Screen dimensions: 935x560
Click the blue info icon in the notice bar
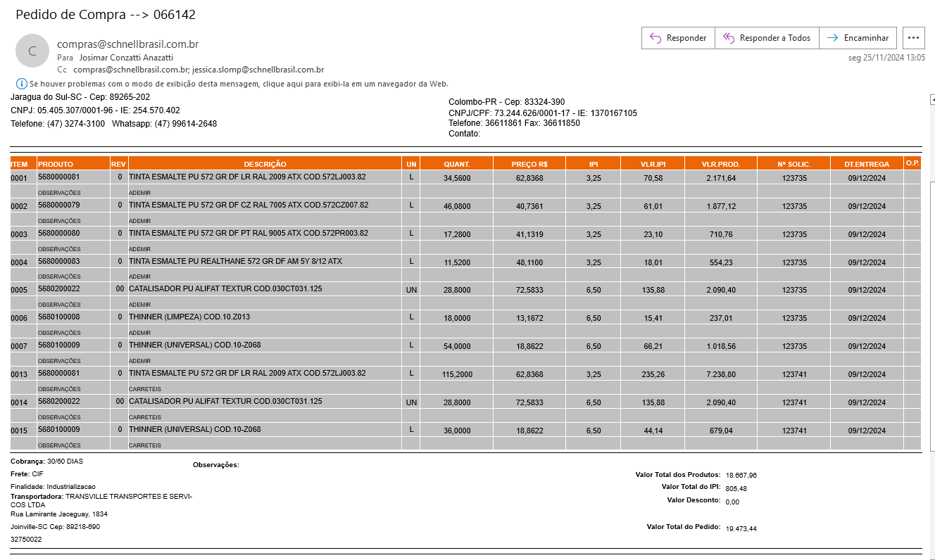click(21, 84)
